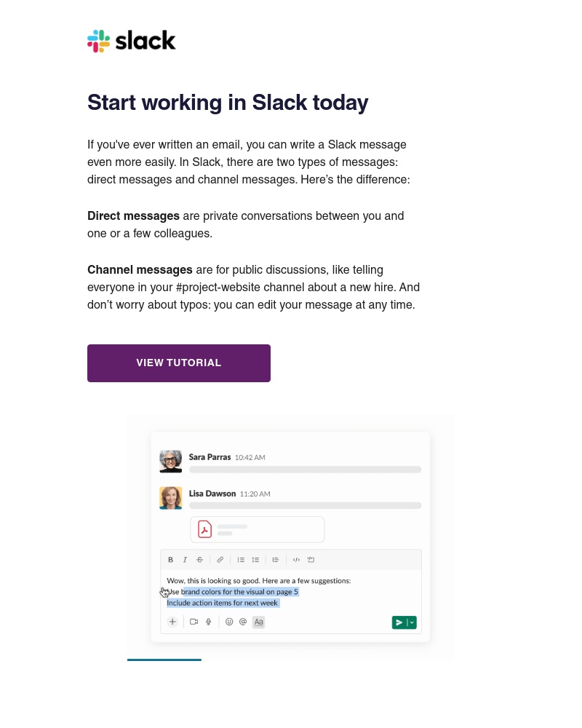Open the attachments plus menu
582x728 pixels.
(172, 622)
